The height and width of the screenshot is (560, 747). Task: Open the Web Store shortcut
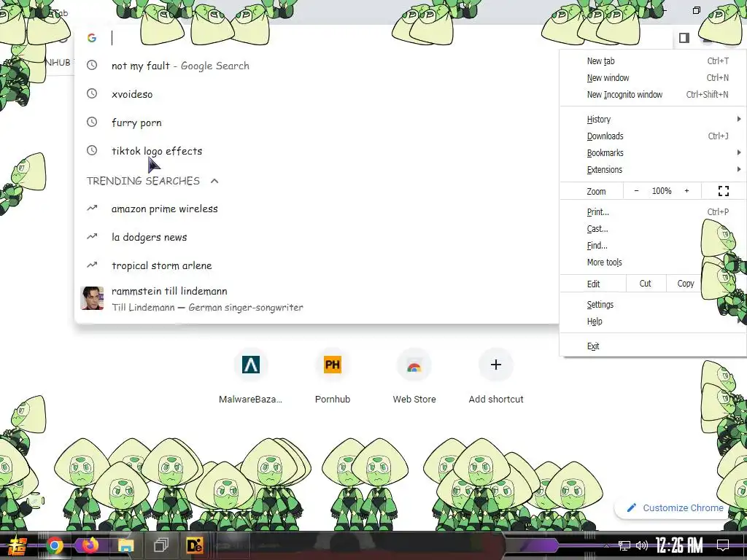coord(414,376)
